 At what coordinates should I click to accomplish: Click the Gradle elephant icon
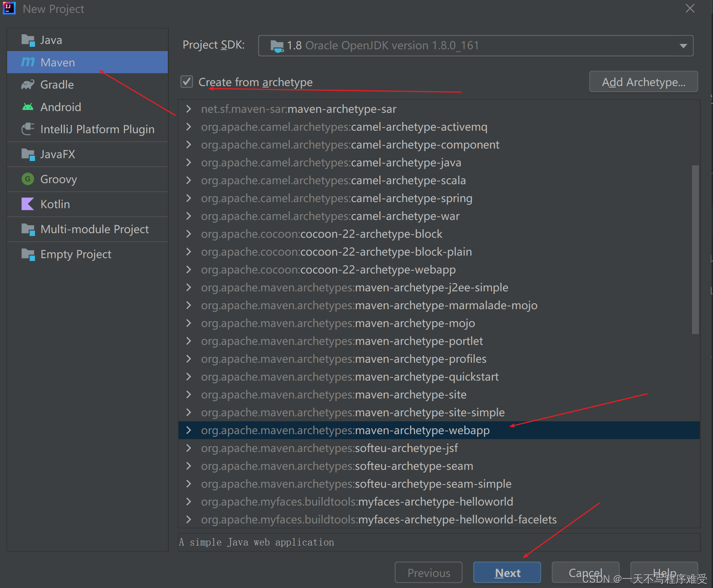[x=28, y=85]
